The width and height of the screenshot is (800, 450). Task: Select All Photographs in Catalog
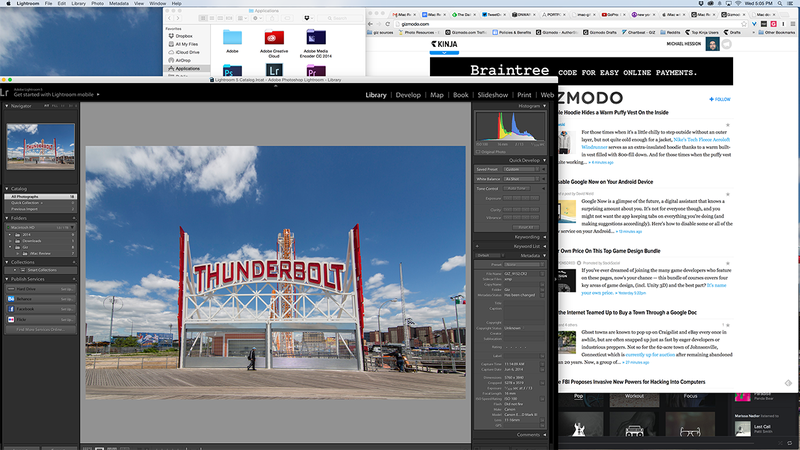point(40,196)
